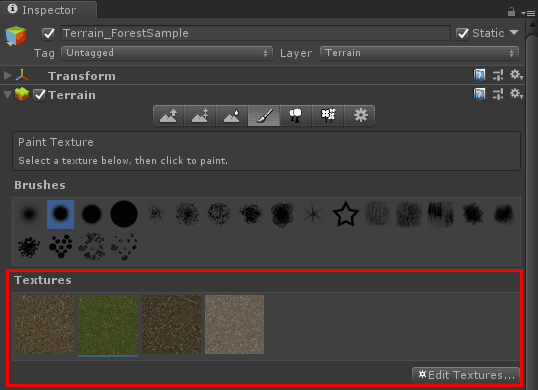Open Terrain component gear menu
This screenshot has width=538, height=390.
[x=516, y=94]
